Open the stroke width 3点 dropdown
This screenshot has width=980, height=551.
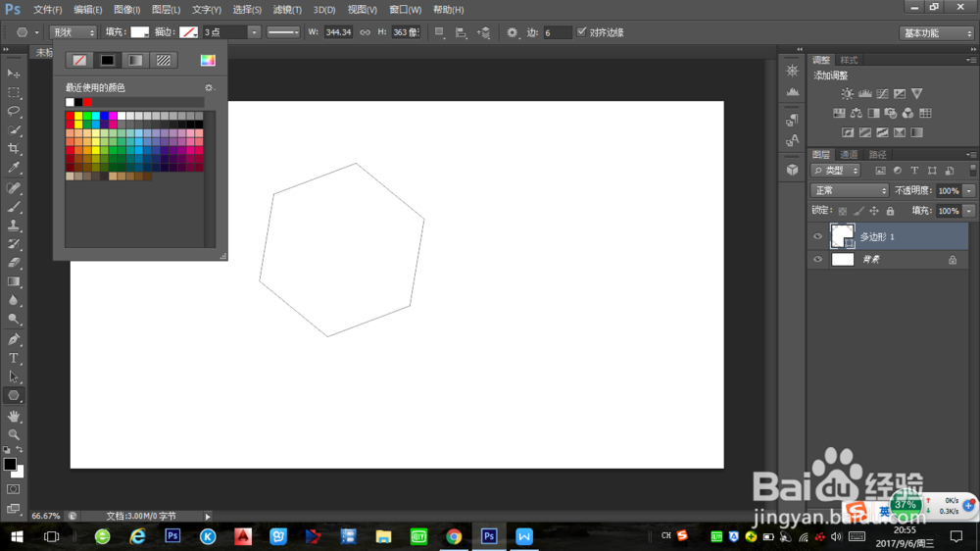254,32
